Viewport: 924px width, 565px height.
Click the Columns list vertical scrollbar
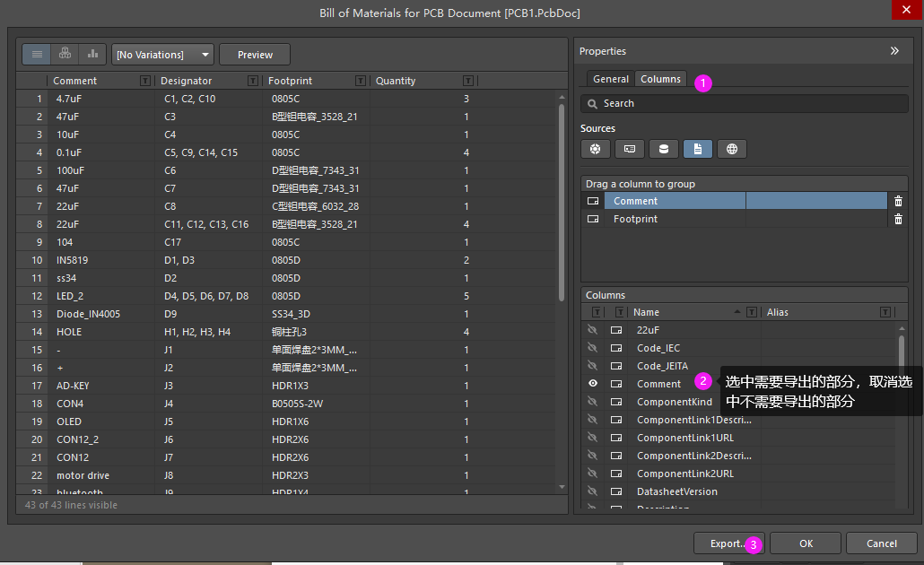click(x=901, y=353)
